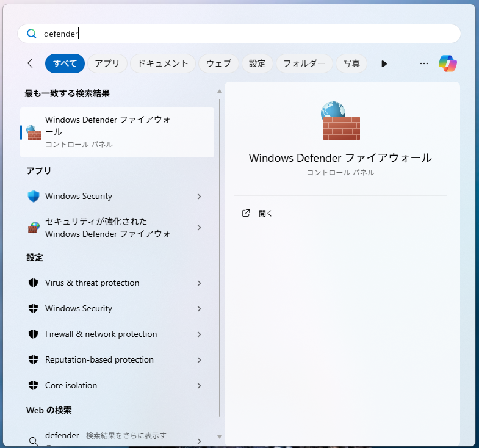Open Copilot via the colorful icon
Screen dimensions: 479x448
point(447,63)
